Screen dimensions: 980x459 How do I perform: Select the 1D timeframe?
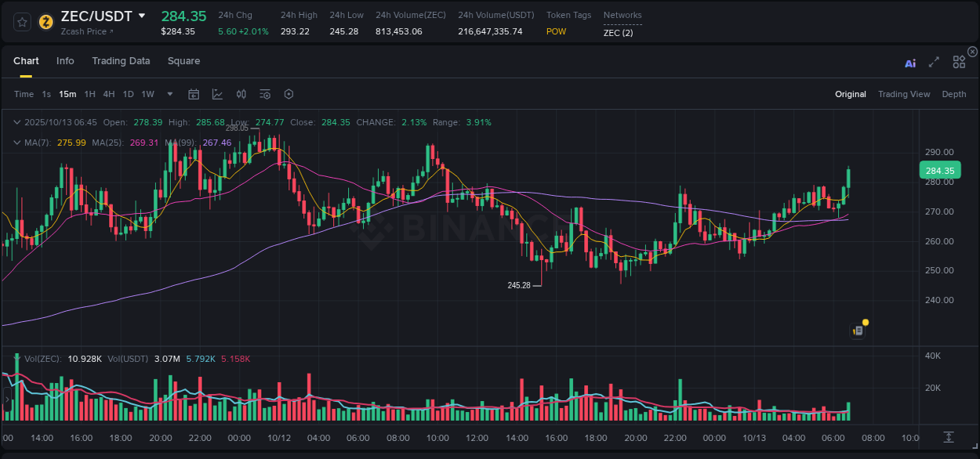coord(127,94)
